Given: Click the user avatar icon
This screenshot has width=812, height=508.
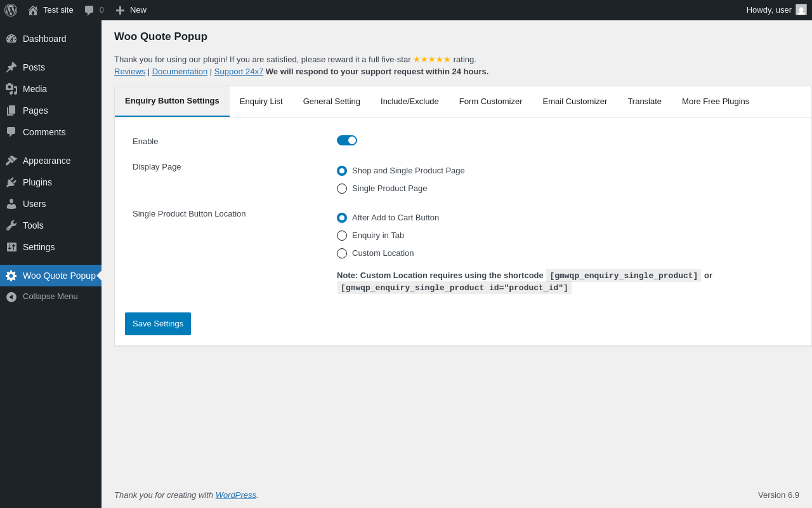Looking at the screenshot, I should point(801,10).
